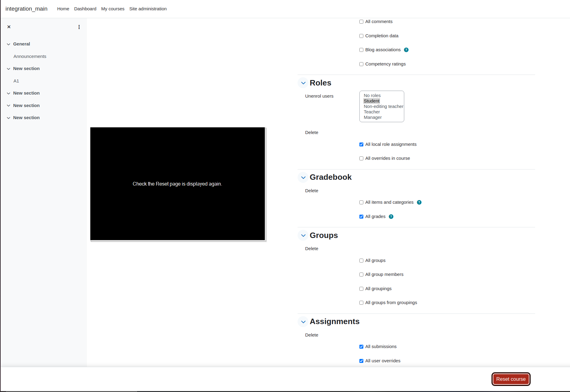The image size is (570, 392).
Task: Select Non-editing teacher in the list
Action: [383, 106]
